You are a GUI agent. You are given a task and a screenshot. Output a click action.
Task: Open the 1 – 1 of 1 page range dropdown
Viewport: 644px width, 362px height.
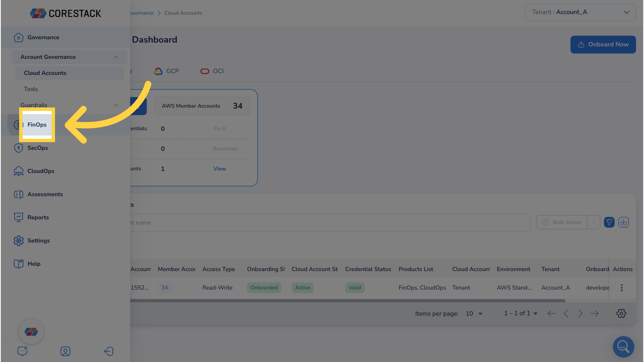coord(521,313)
